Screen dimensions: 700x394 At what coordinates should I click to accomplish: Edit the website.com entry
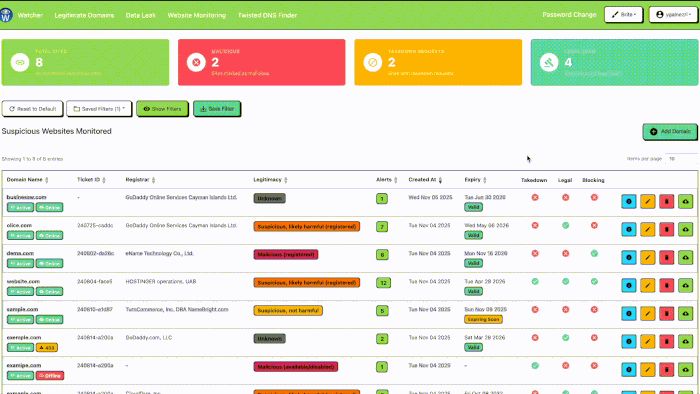tap(647, 286)
